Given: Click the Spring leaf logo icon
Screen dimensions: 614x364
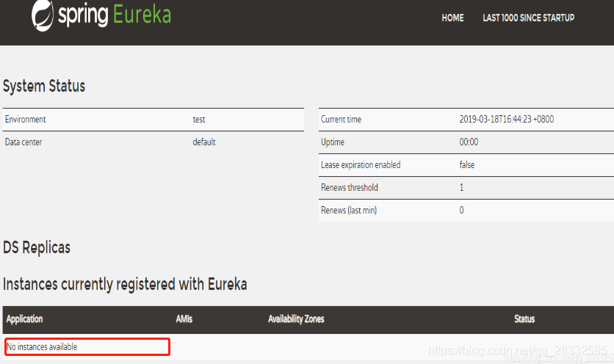Looking at the screenshot, I should coord(43,15).
